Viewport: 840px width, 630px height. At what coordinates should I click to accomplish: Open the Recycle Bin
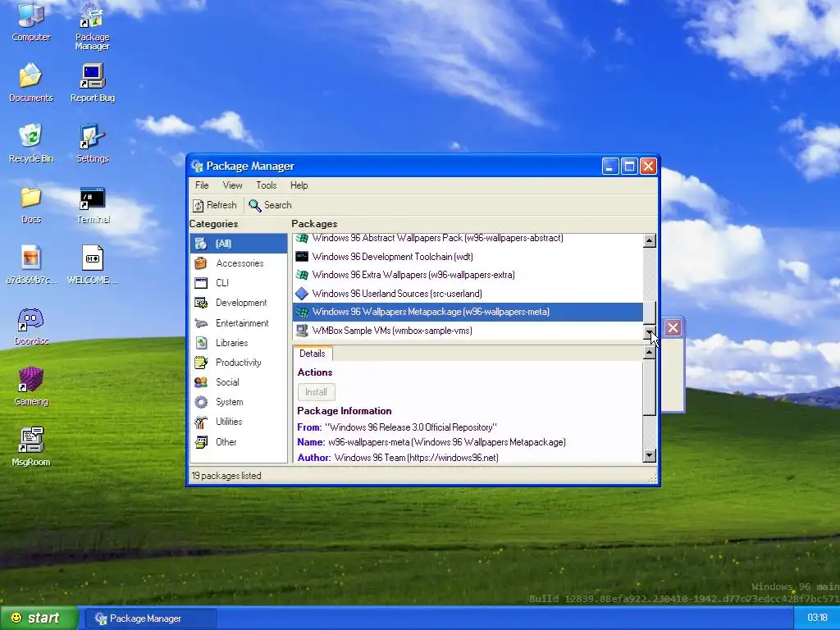tap(31, 143)
